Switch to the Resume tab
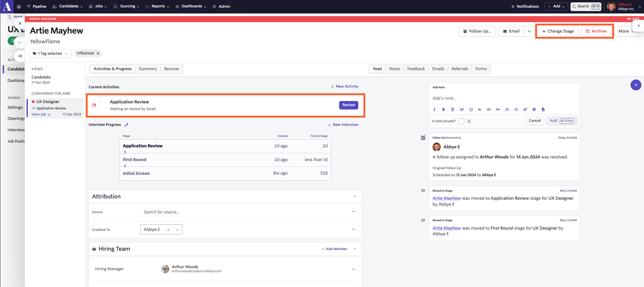644x287 pixels. tap(171, 69)
